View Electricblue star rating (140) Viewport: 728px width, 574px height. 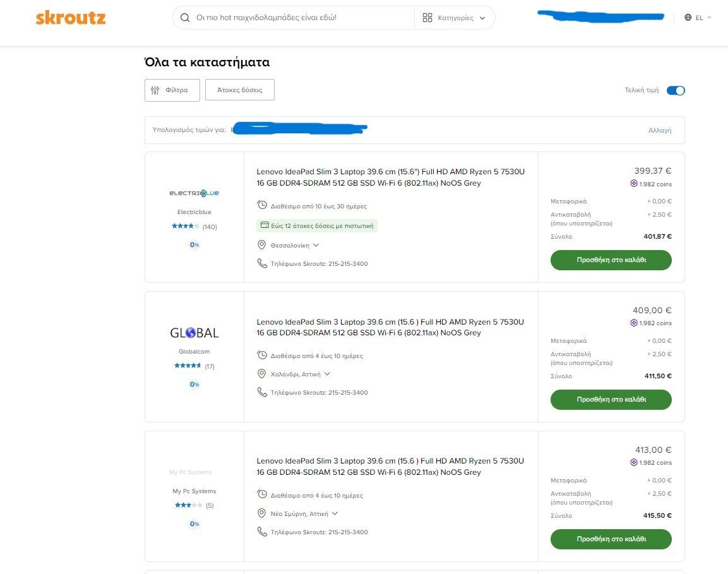coord(194,226)
